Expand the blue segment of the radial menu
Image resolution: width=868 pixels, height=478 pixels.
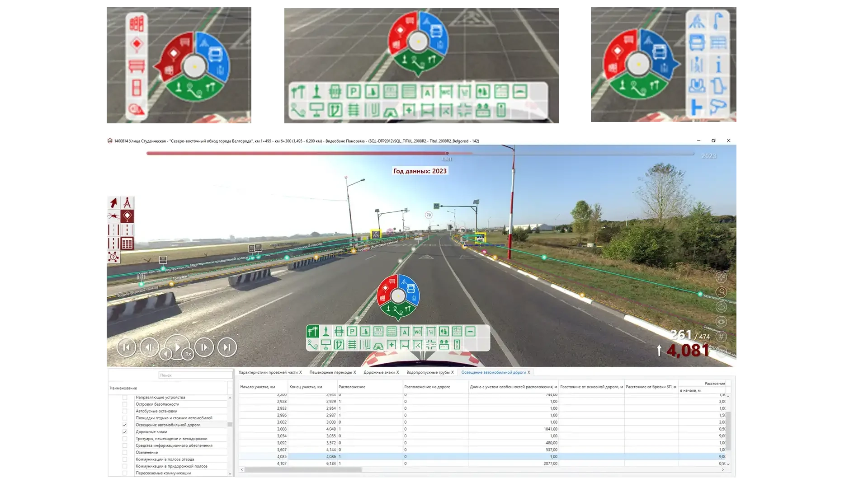tap(411, 289)
